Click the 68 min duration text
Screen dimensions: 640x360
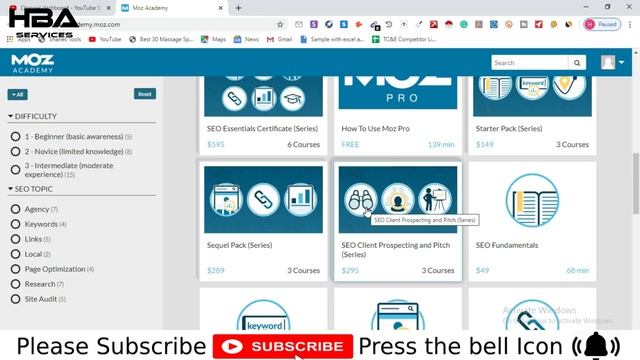(x=578, y=270)
